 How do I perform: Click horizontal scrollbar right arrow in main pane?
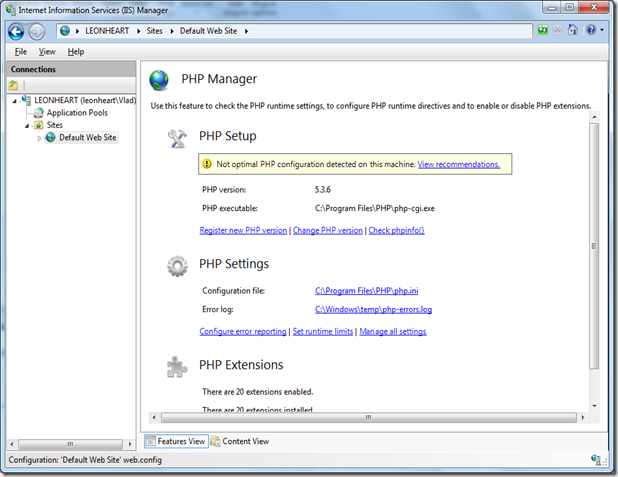point(583,417)
